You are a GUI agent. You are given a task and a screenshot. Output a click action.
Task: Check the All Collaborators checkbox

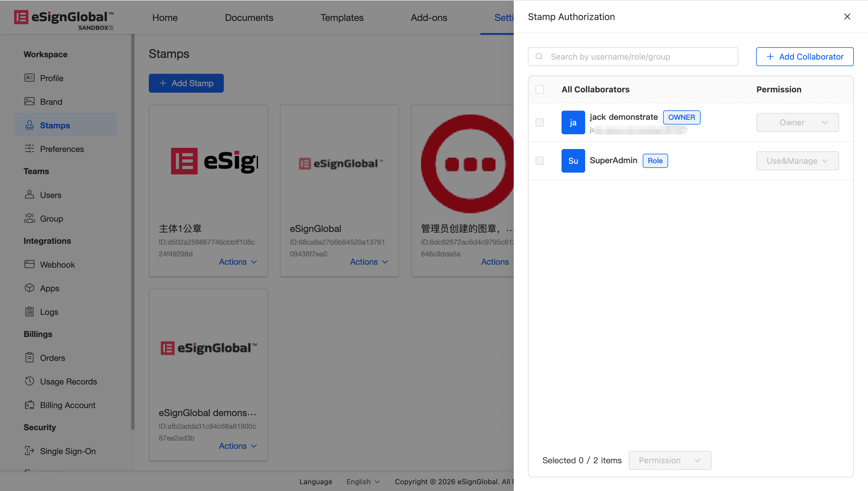click(539, 89)
